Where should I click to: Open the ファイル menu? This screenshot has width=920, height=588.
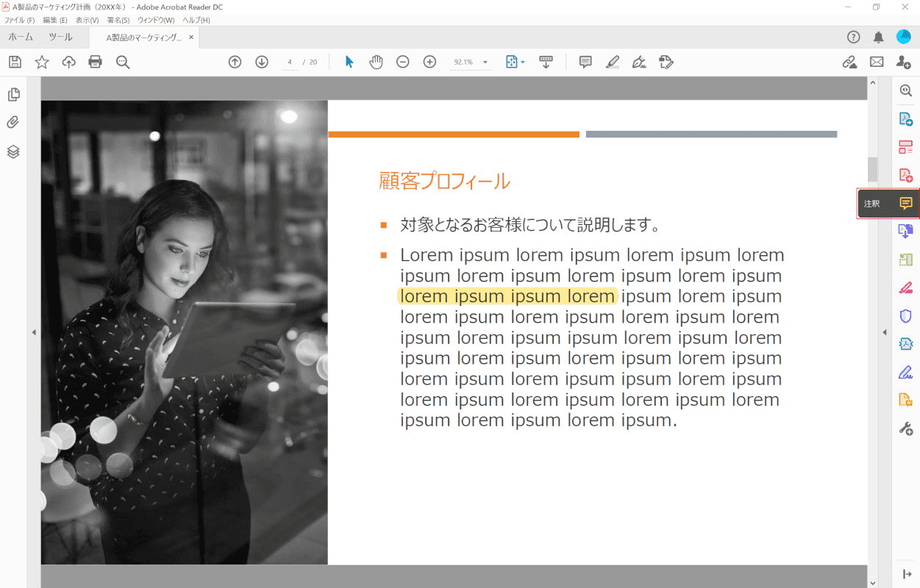19,20
